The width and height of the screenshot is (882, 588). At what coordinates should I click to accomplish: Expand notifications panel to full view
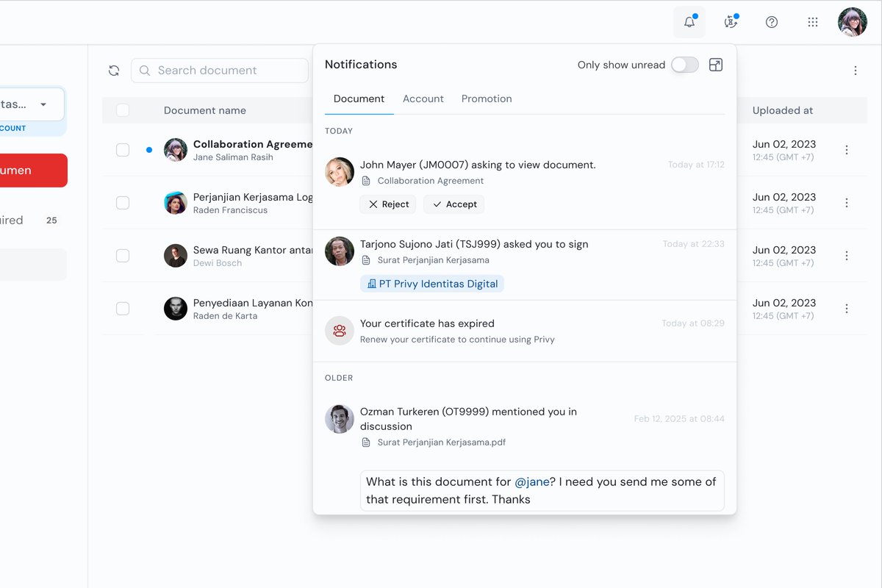716,65
